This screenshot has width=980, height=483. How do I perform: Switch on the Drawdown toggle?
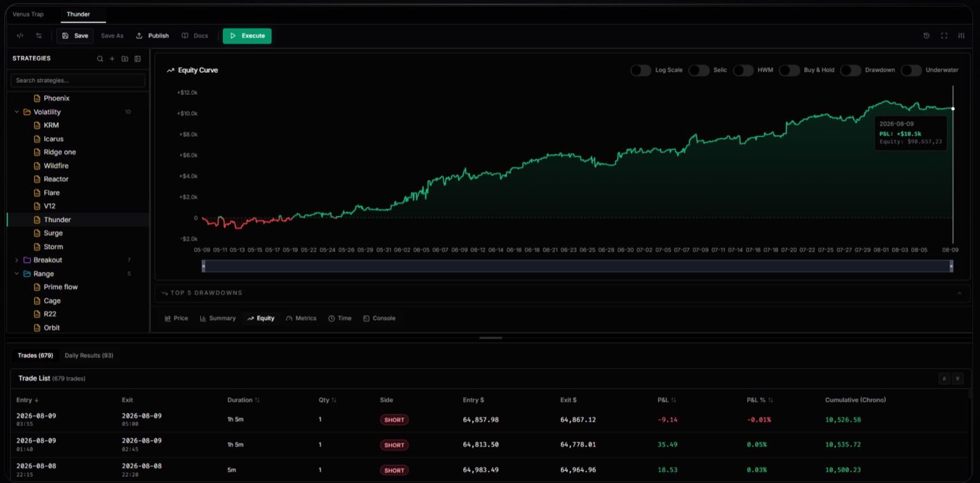pyautogui.click(x=851, y=70)
